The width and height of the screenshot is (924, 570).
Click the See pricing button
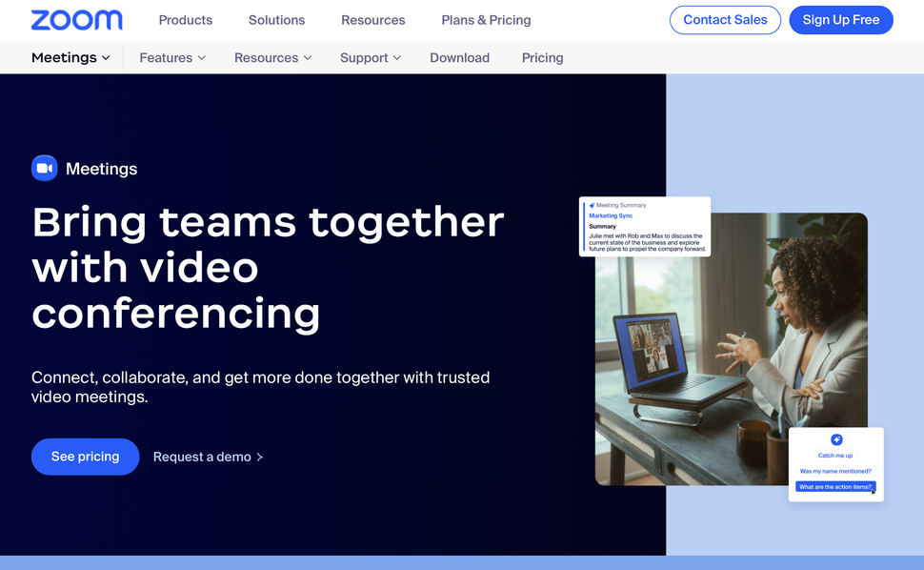[x=85, y=457]
